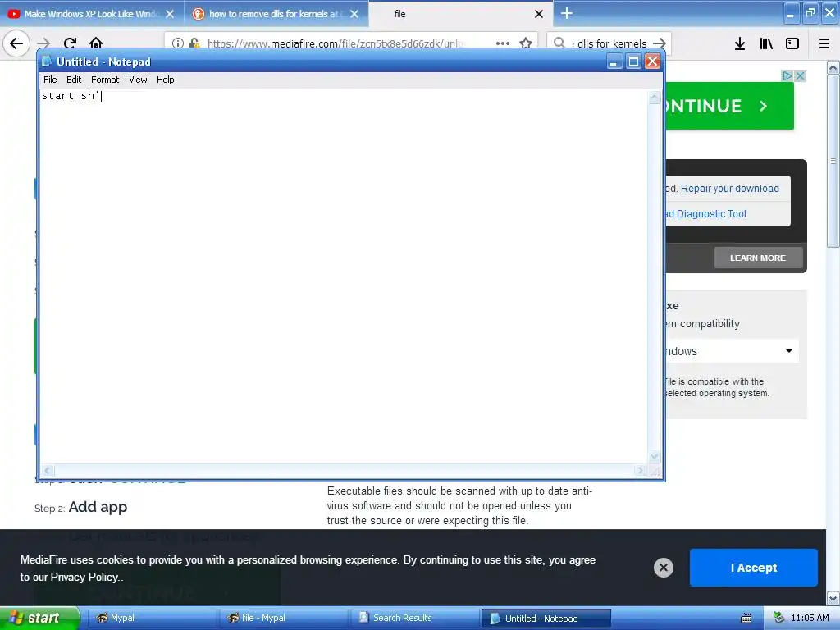840x630 pixels.
Task: Close the 'file' tab
Action: [x=539, y=14]
